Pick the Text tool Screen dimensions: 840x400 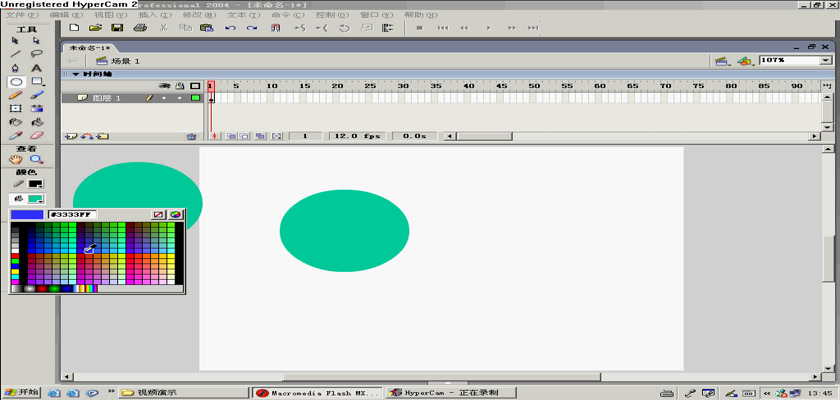36,68
